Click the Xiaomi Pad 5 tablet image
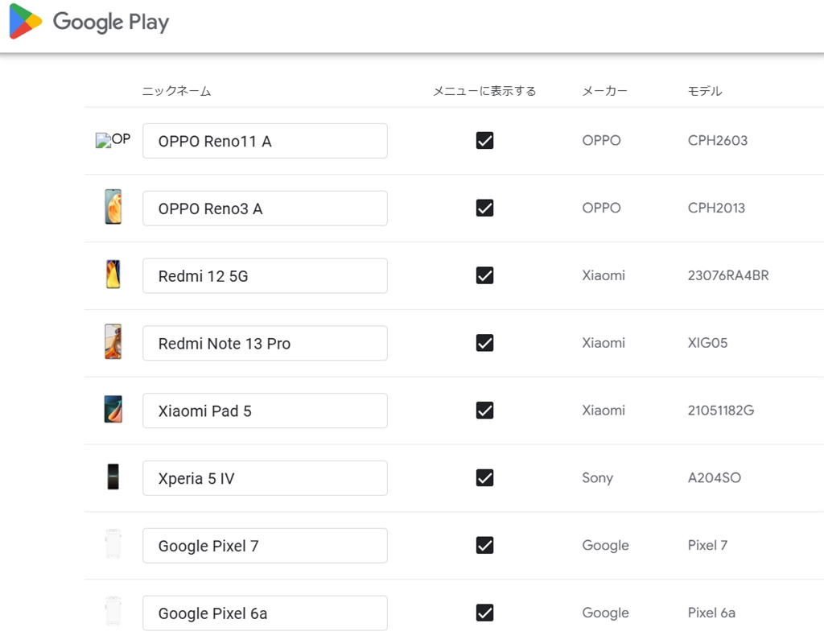Viewport: 824px width, 644px height. (113, 410)
